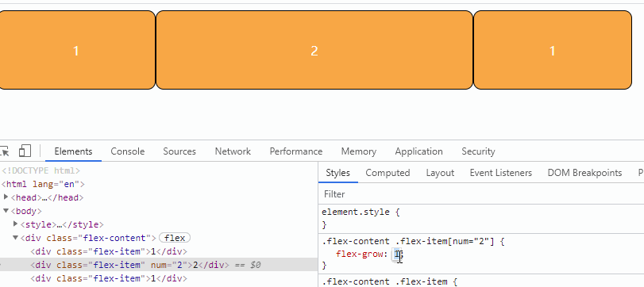
Task: Focus the styles Filter input field
Action: tap(481, 194)
